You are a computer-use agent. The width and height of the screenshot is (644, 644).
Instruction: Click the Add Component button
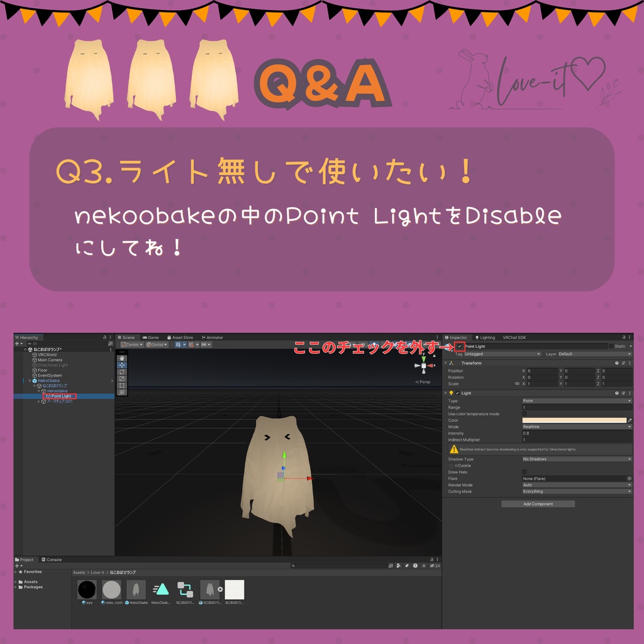(538, 504)
